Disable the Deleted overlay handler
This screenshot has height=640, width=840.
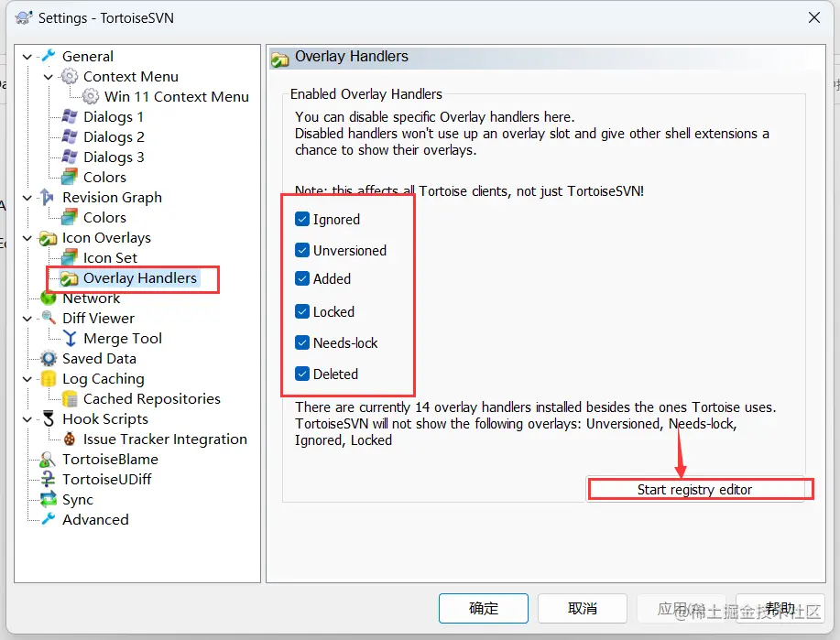click(302, 374)
